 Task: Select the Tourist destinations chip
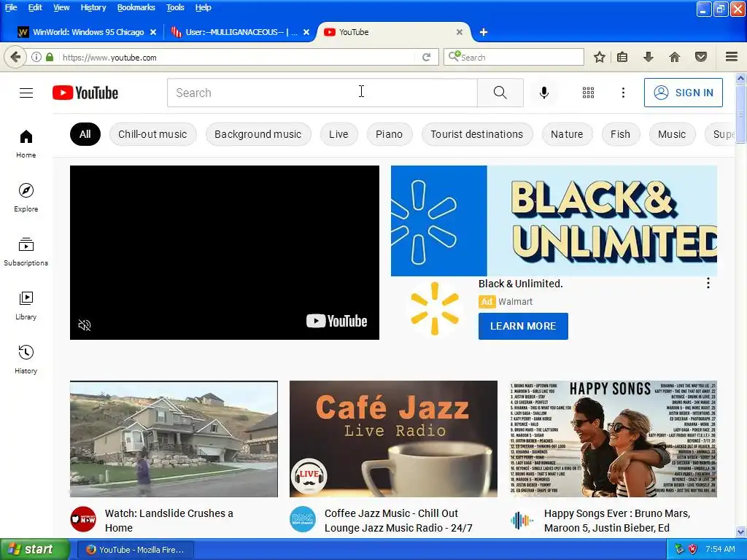pyautogui.click(x=476, y=134)
